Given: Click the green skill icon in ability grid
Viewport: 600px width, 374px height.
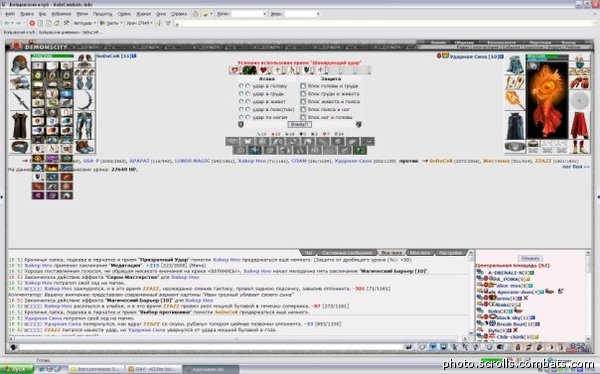Looking at the screenshot, I should point(360,150).
